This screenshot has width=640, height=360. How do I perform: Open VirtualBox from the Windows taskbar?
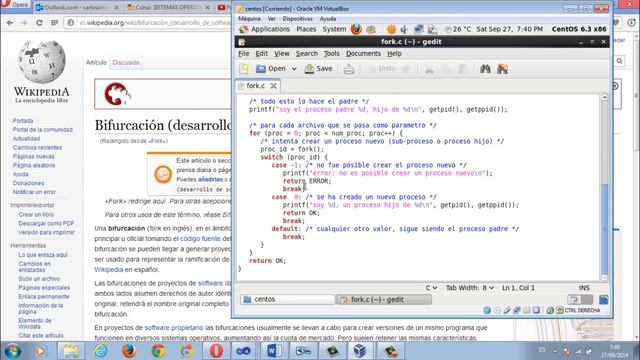coord(360,351)
